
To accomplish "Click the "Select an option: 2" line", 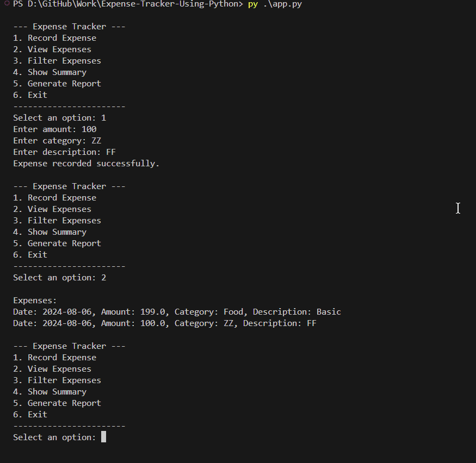I will point(60,278).
